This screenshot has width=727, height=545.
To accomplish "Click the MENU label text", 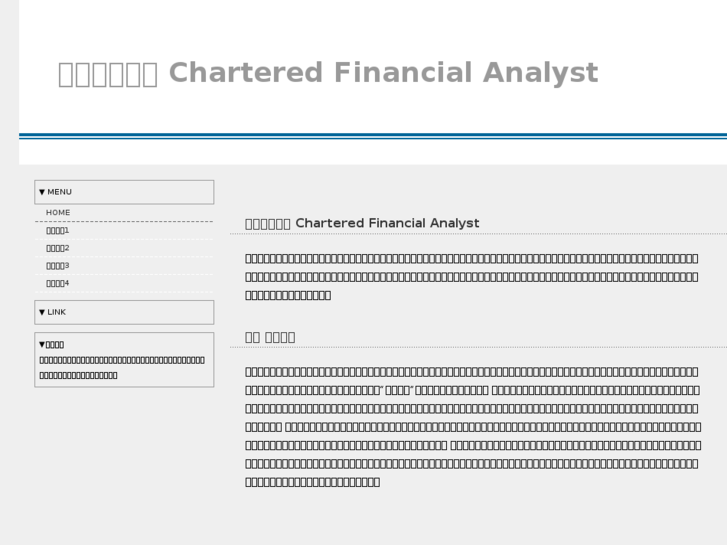I will (59, 192).
